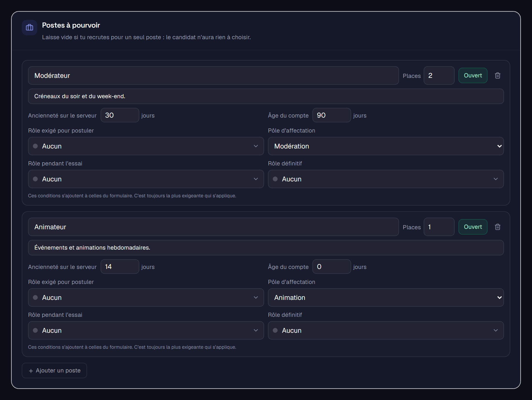The height and width of the screenshot is (400, 532).
Task: Click the Places field showing 1
Action: pyautogui.click(x=439, y=227)
